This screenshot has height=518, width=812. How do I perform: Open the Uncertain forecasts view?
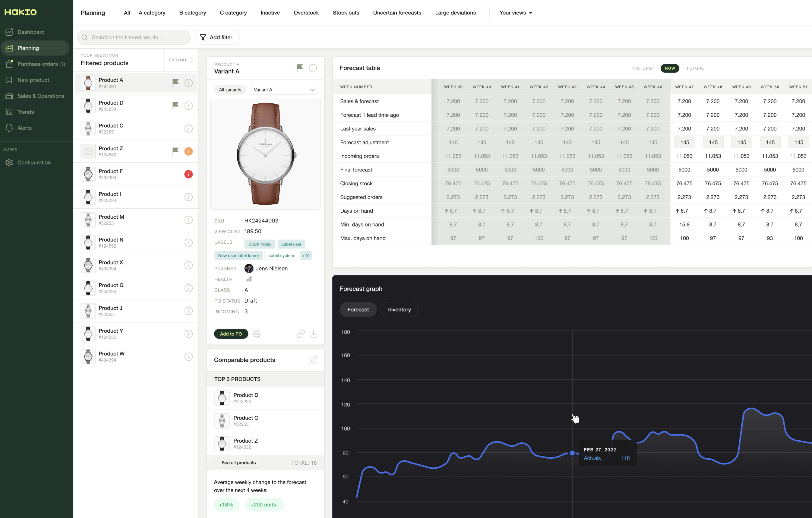[397, 13]
